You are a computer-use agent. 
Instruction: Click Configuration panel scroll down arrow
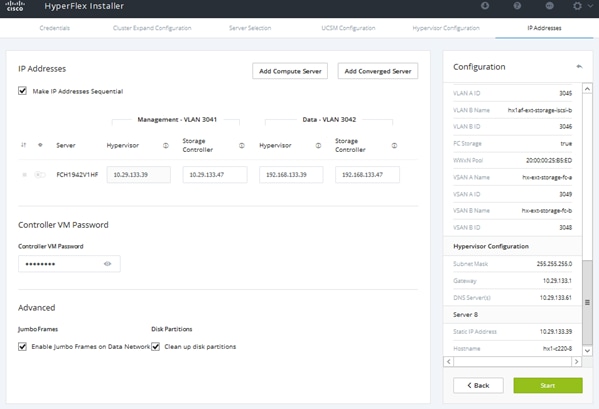(587, 350)
